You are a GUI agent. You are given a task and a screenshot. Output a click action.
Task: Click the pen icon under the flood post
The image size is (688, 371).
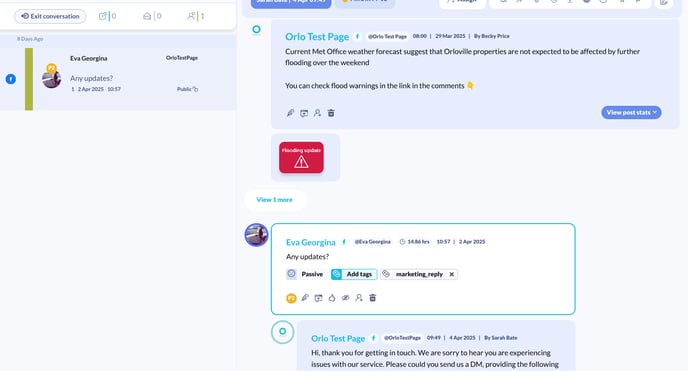click(290, 113)
